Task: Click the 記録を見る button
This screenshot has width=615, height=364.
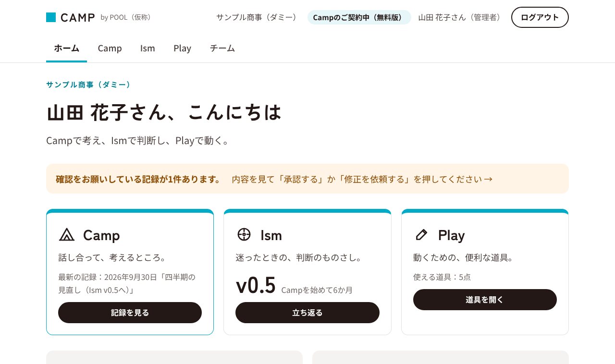Action: [130, 313]
